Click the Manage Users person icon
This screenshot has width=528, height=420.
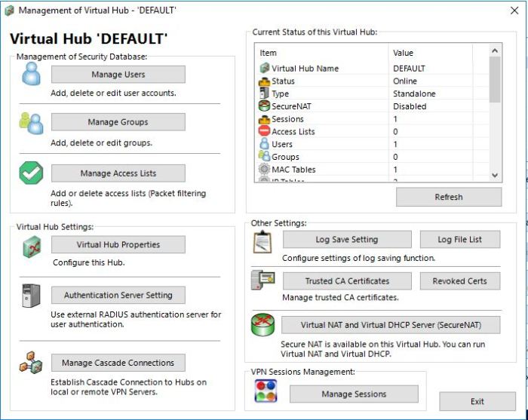[31, 74]
